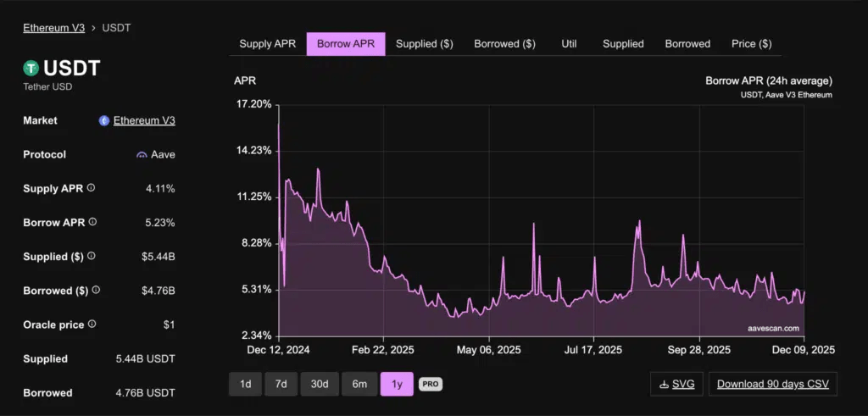The image size is (868, 416).
Task: Select the 1d time range
Action: pos(245,384)
